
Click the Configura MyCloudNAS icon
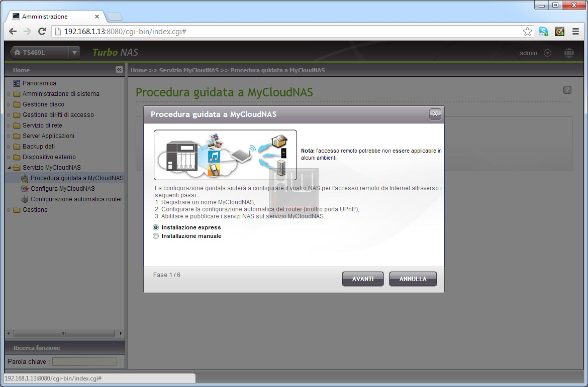click(25, 188)
